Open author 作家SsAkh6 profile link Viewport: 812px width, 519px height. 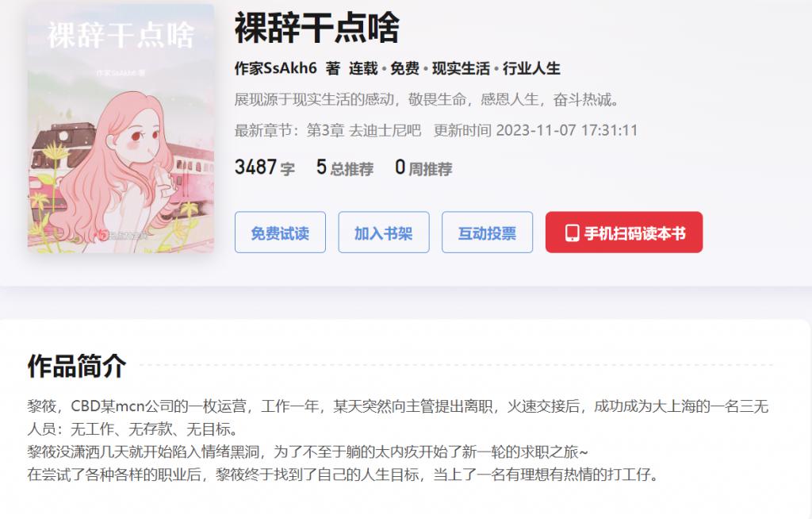[x=275, y=68]
